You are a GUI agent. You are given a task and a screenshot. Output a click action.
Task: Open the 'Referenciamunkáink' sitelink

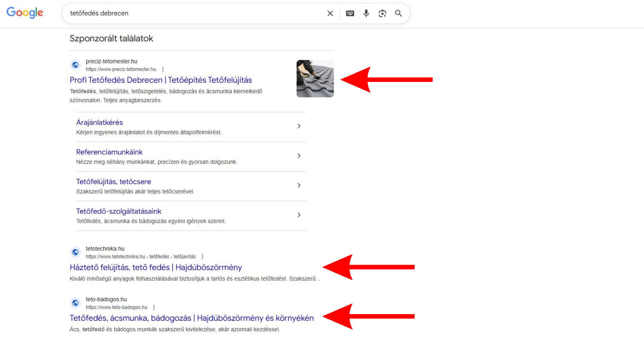pos(109,152)
